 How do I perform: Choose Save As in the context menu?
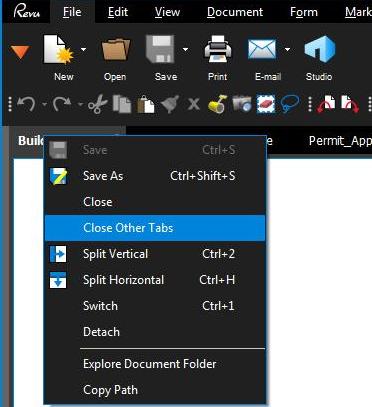point(155,176)
